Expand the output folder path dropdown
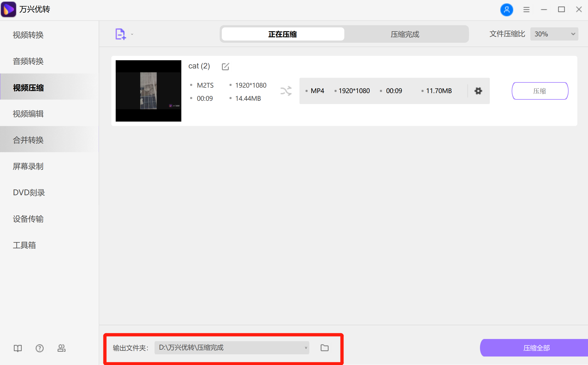The height and width of the screenshot is (365, 588). click(x=306, y=348)
